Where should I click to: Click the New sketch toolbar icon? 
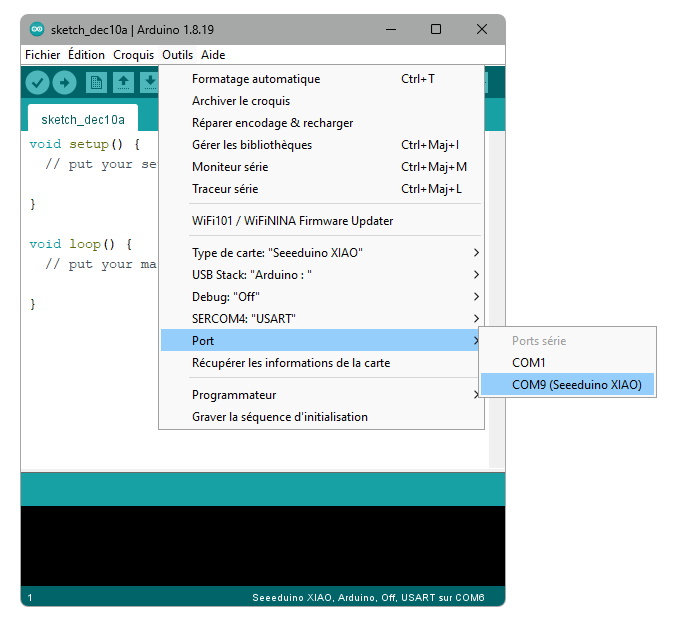pos(97,82)
